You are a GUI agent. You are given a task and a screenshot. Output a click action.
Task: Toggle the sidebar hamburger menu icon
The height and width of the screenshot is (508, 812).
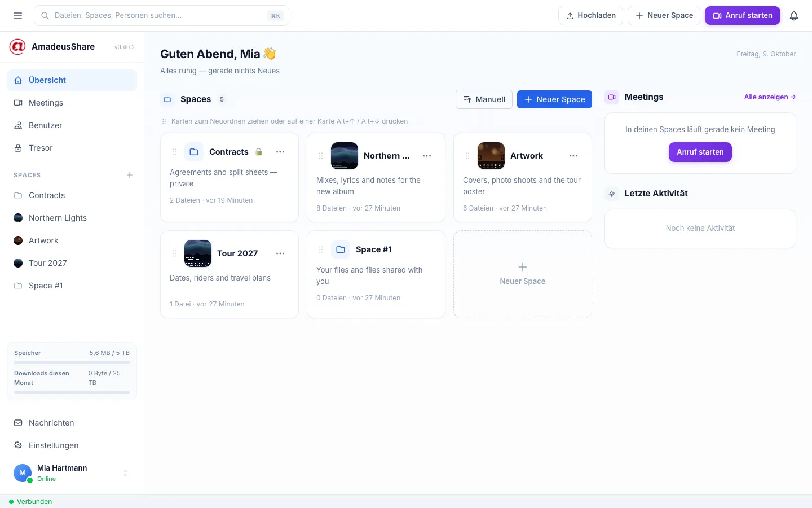18,16
